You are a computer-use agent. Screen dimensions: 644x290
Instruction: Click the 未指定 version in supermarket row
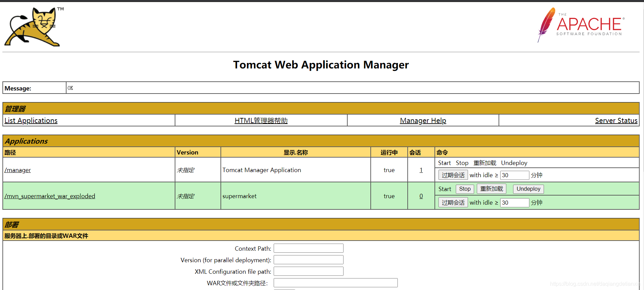coord(186,196)
